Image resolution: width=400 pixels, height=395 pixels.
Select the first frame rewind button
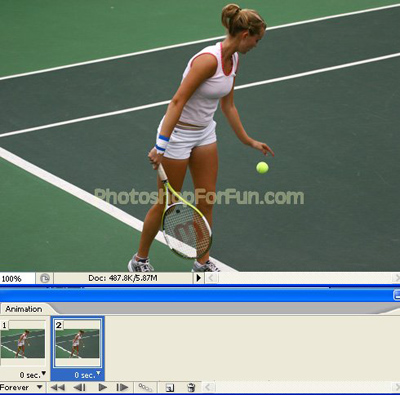click(x=57, y=387)
